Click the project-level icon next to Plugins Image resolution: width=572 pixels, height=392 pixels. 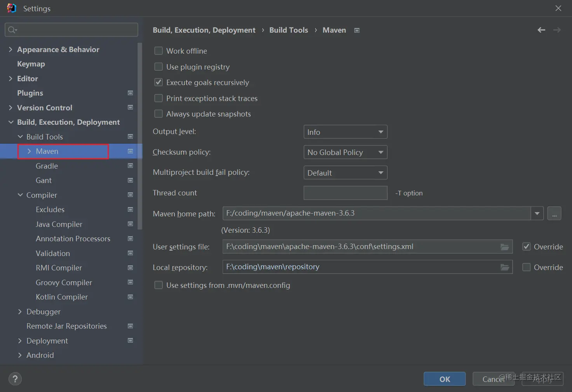click(x=131, y=93)
